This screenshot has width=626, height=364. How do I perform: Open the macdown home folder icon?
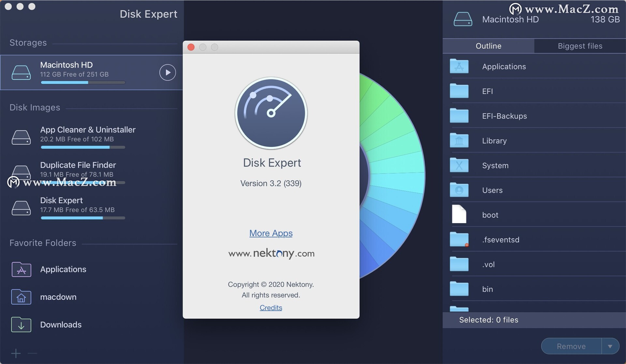21,297
